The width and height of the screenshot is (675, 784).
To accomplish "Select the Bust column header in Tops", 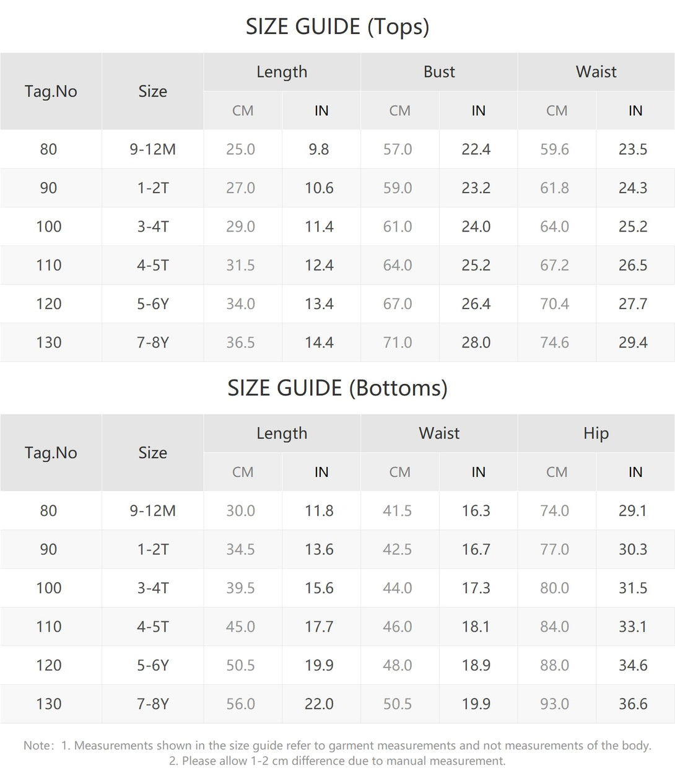I will 439,72.
